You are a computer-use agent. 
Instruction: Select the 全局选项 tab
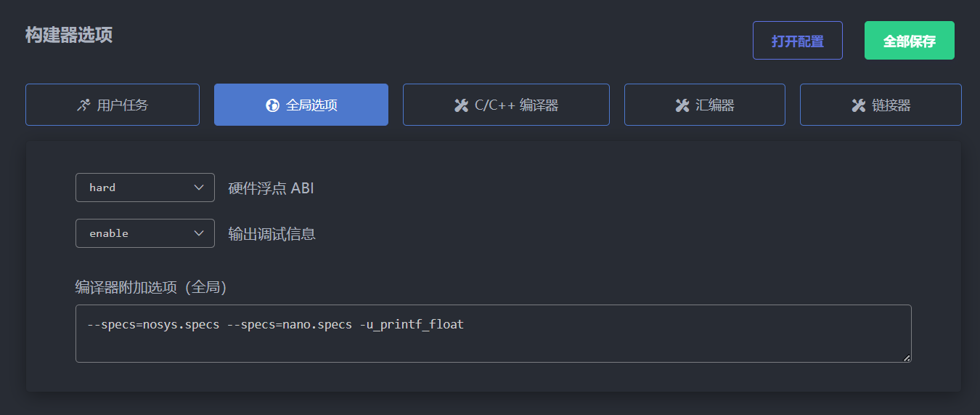(x=301, y=105)
